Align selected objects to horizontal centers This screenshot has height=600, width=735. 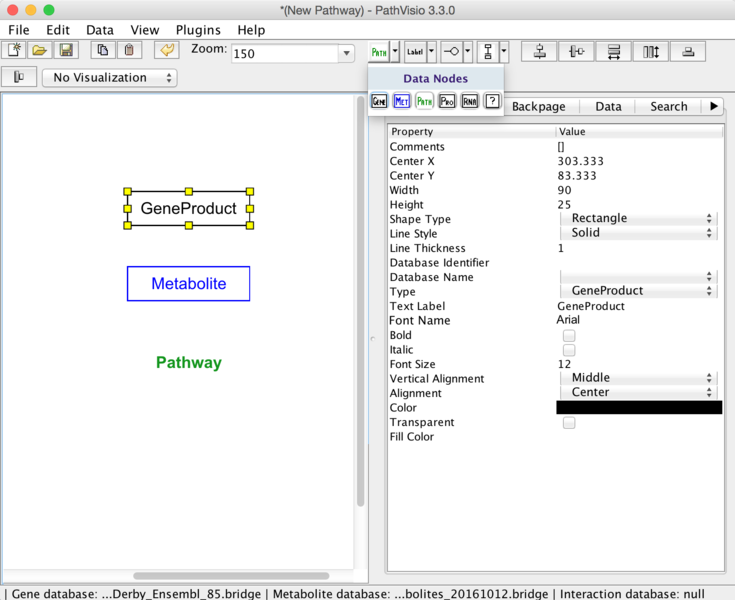[540, 52]
